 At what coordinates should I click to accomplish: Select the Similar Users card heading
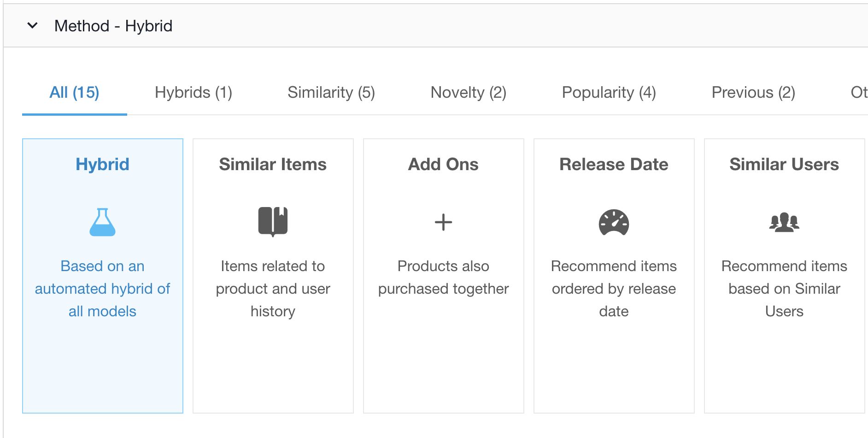[784, 165]
